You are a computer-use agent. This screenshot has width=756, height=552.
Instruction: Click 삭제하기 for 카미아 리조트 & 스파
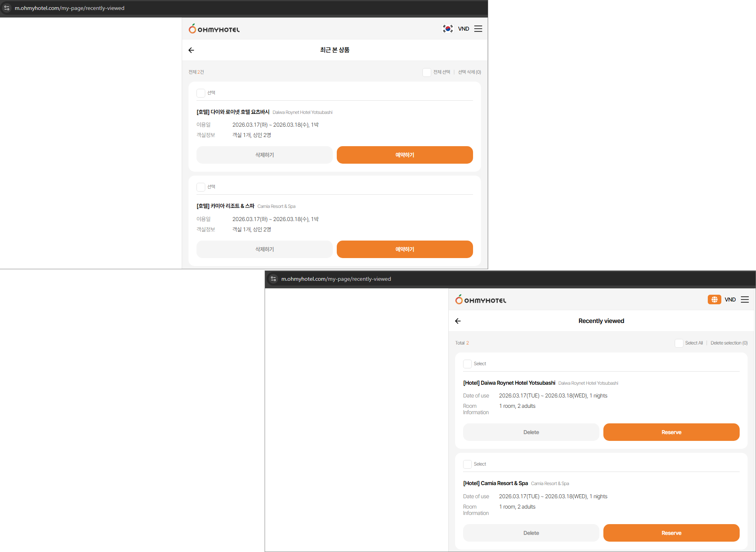coord(265,249)
